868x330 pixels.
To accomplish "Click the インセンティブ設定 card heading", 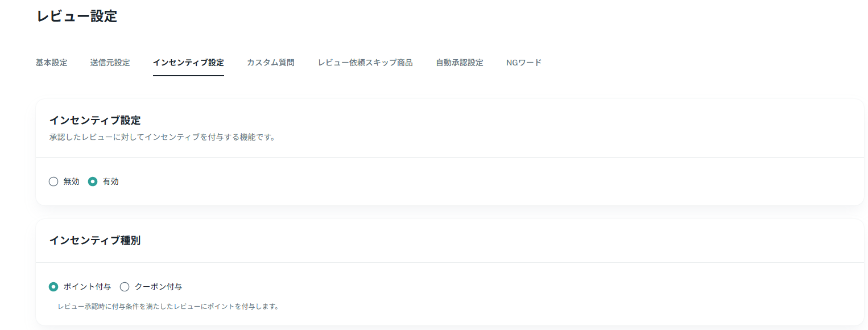I will pos(95,120).
